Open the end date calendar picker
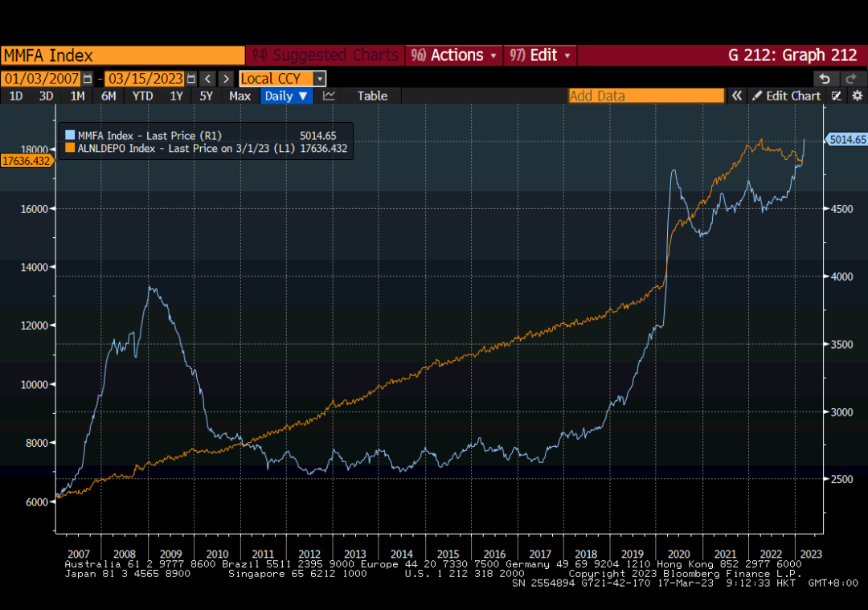This screenshot has height=610, width=868. click(190, 79)
